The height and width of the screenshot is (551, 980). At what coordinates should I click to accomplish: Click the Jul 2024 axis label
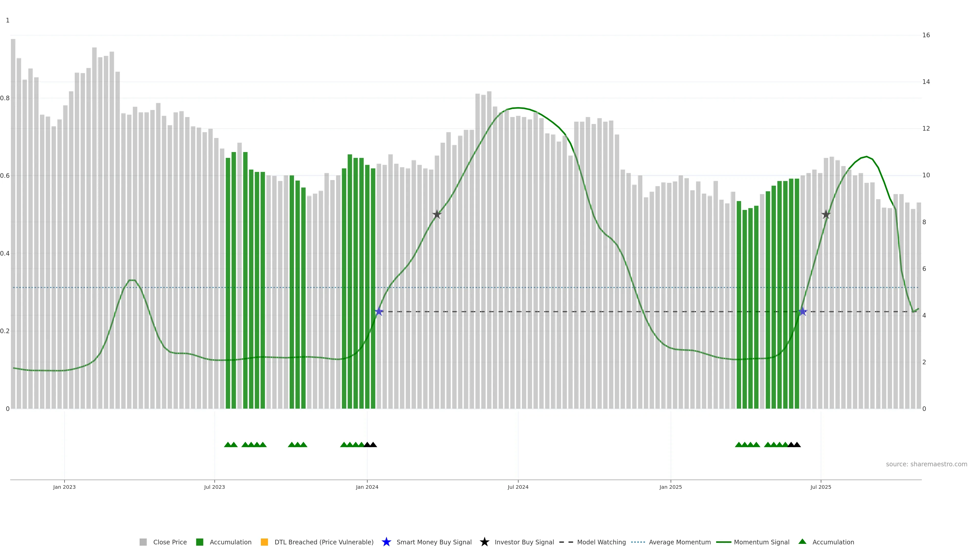(518, 487)
